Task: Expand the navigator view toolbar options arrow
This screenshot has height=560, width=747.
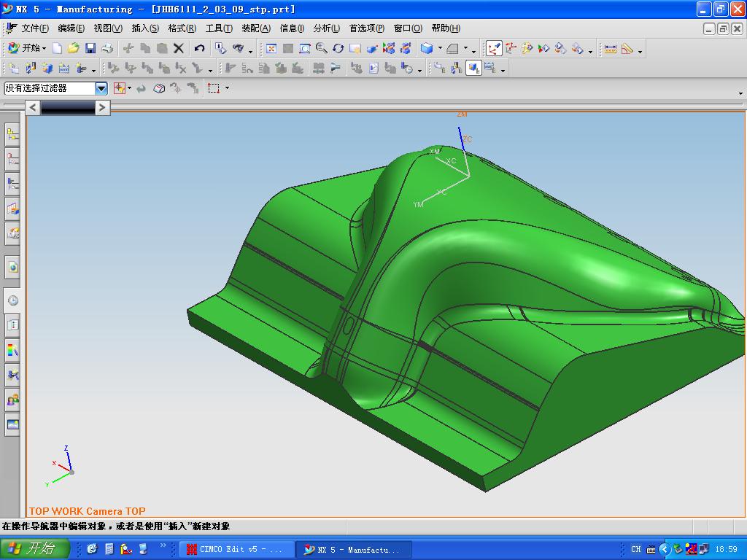Action: click(x=503, y=71)
